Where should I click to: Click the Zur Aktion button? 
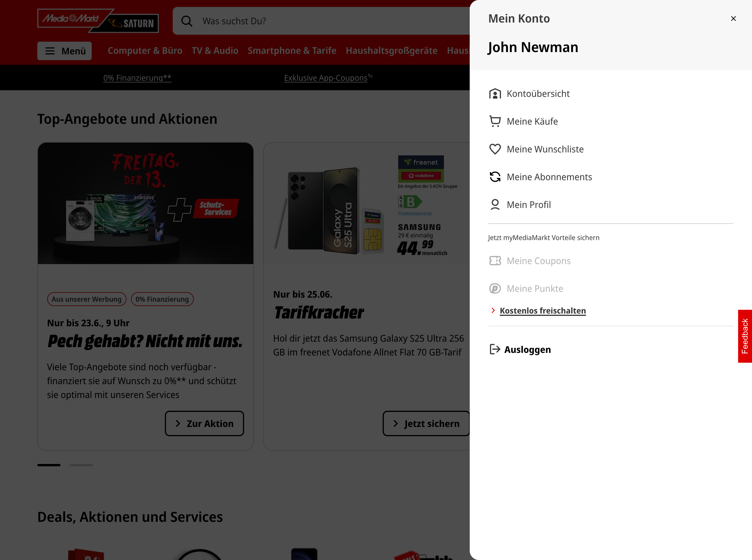coord(204,423)
